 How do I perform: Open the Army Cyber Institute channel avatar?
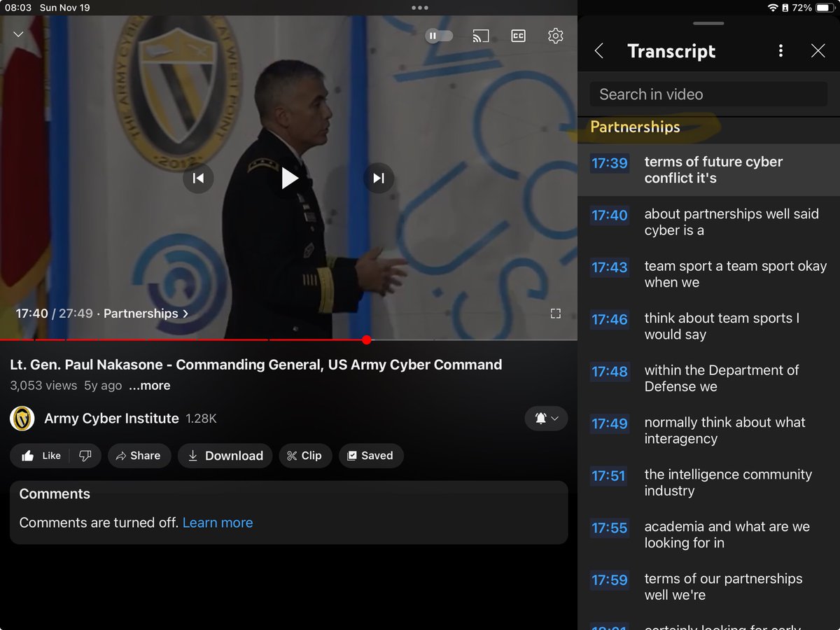pyautogui.click(x=22, y=419)
